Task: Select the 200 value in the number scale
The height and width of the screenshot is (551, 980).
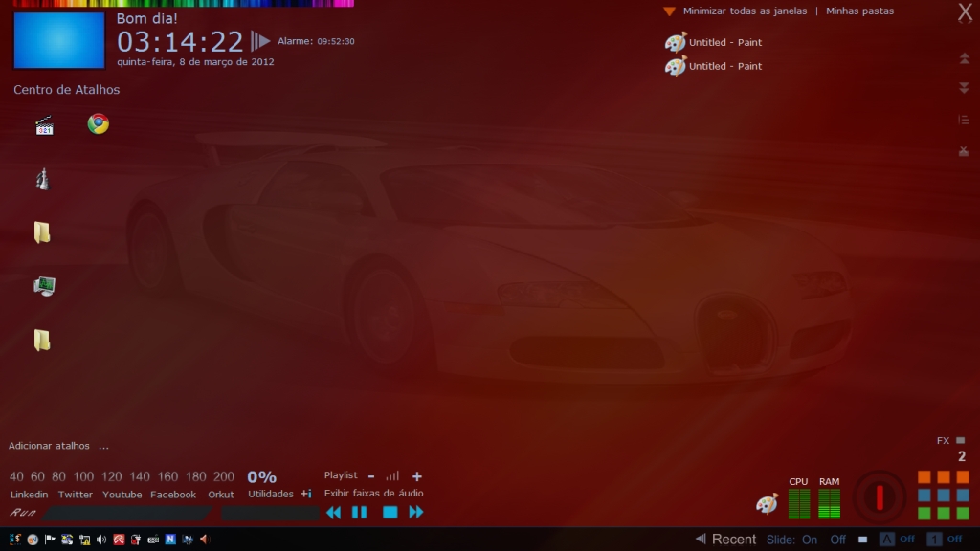Action: point(223,476)
